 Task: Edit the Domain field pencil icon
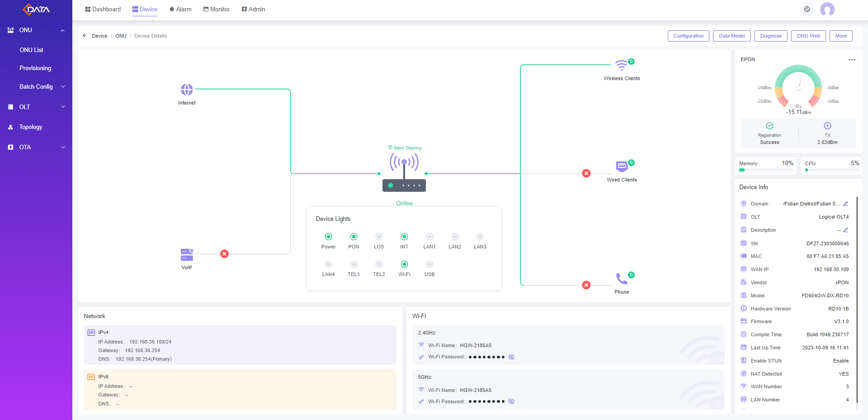coord(845,204)
